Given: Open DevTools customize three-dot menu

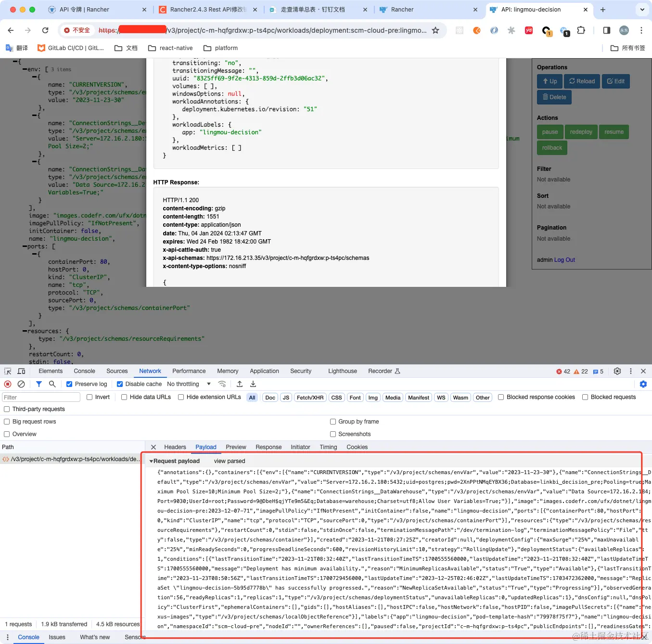Looking at the screenshot, I should coord(631,371).
